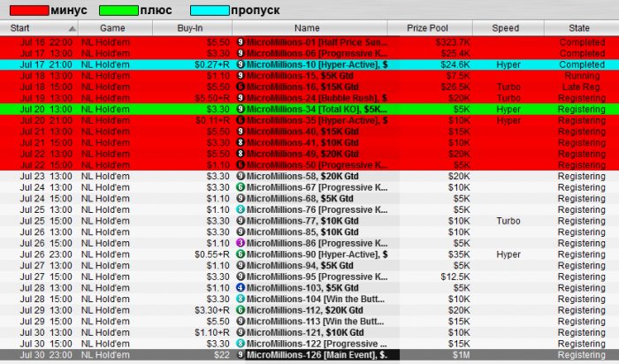
Task: Click the 9-seat icon beside MicroMillions-58
Action: pos(241,177)
